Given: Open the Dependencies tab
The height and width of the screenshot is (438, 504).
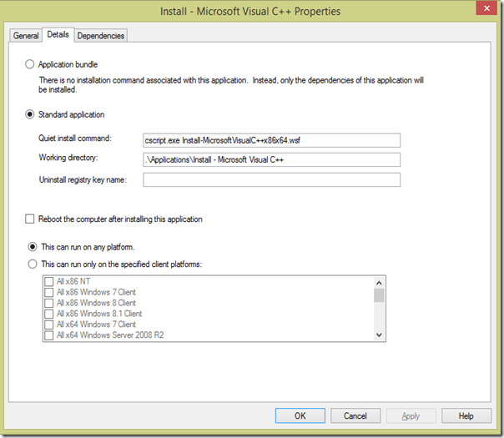Looking at the screenshot, I should coord(101,35).
